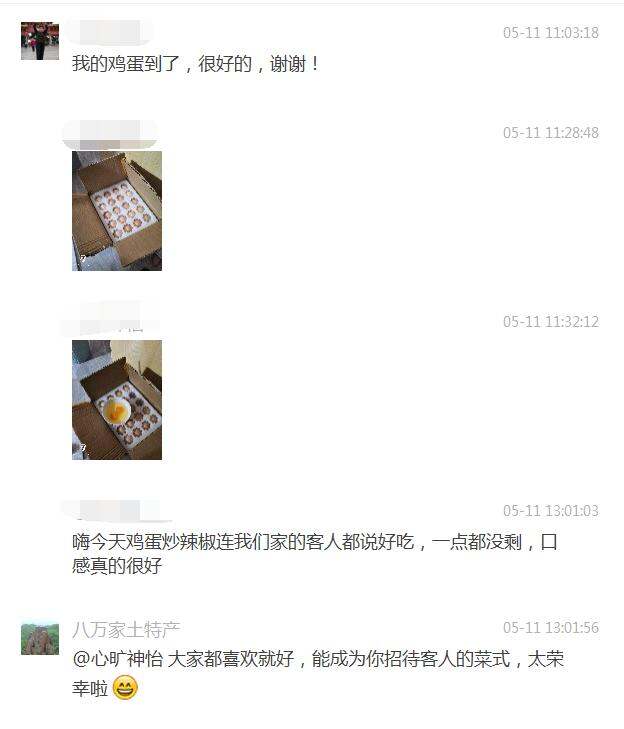
Task: Select the message 我的鸡蛋到了，很好的，谢谢！
Action: click(195, 64)
